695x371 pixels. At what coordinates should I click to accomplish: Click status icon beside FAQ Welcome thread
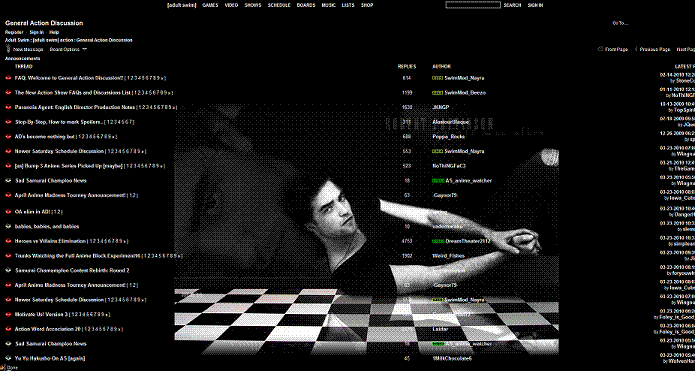coord(8,78)
